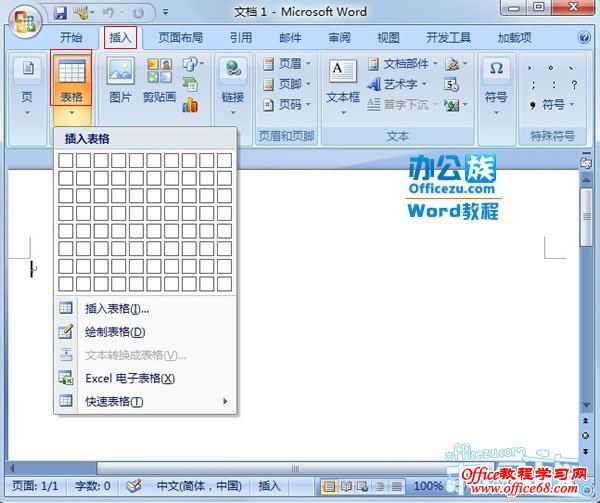Image resolution: width=600 pixels, height=503 pixels.
Task: Choose Draw Table (绘制表格(D)) menu item
Action: point(145,332)
